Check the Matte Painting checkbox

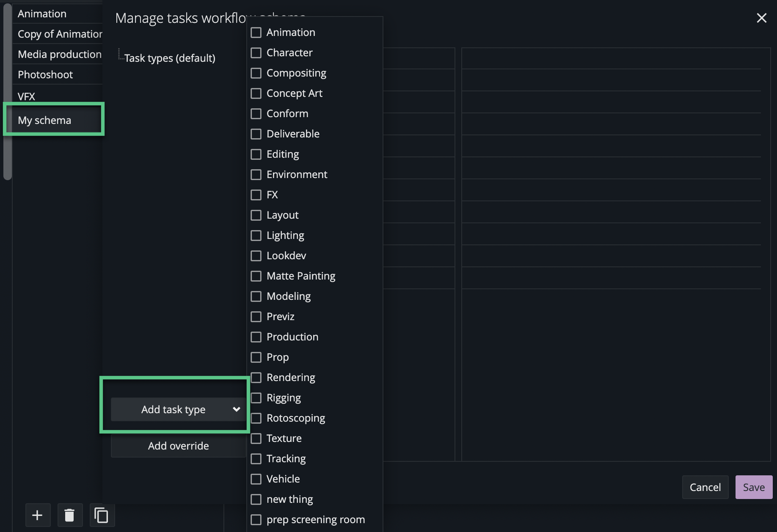click(x=256, y=276)
